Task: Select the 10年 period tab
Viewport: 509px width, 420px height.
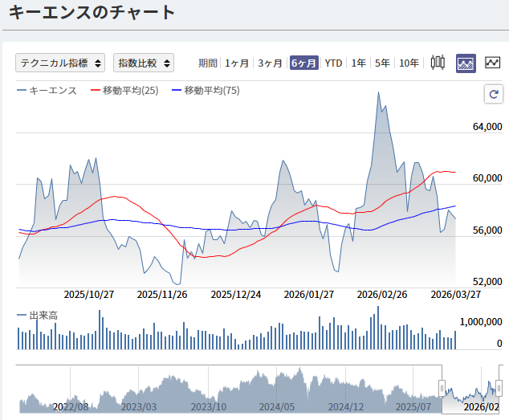Action: [409, 63]
